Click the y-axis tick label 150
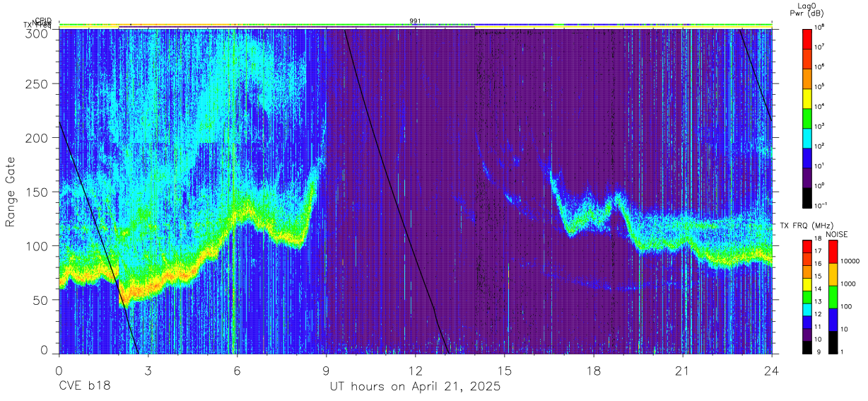The height and width of the screenshot is (401, 868). pyautogui.click(x=38, y=192)
